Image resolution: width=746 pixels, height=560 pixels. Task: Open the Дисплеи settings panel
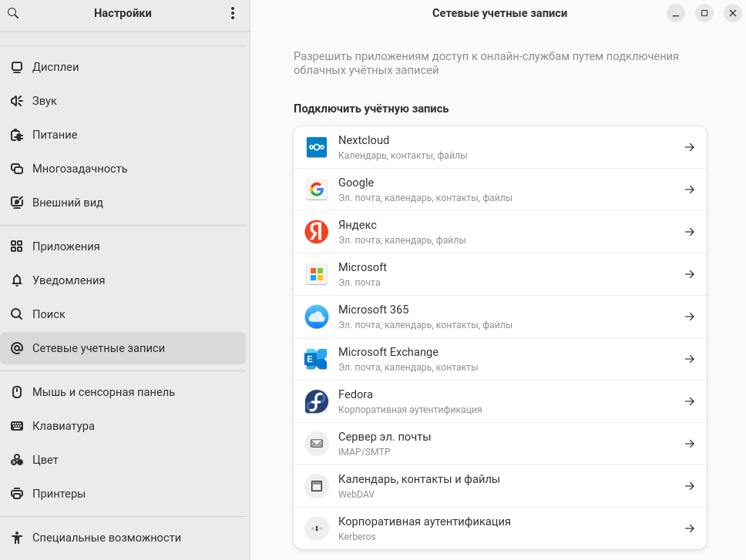(x=55, y=67)
